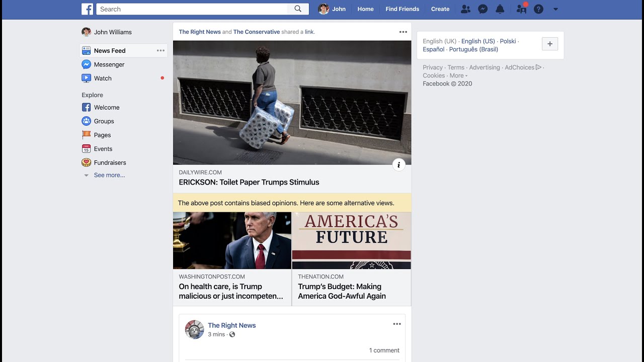644x362 pixels.
Task: Open the 1 comment link
Action: coord(384,350)
